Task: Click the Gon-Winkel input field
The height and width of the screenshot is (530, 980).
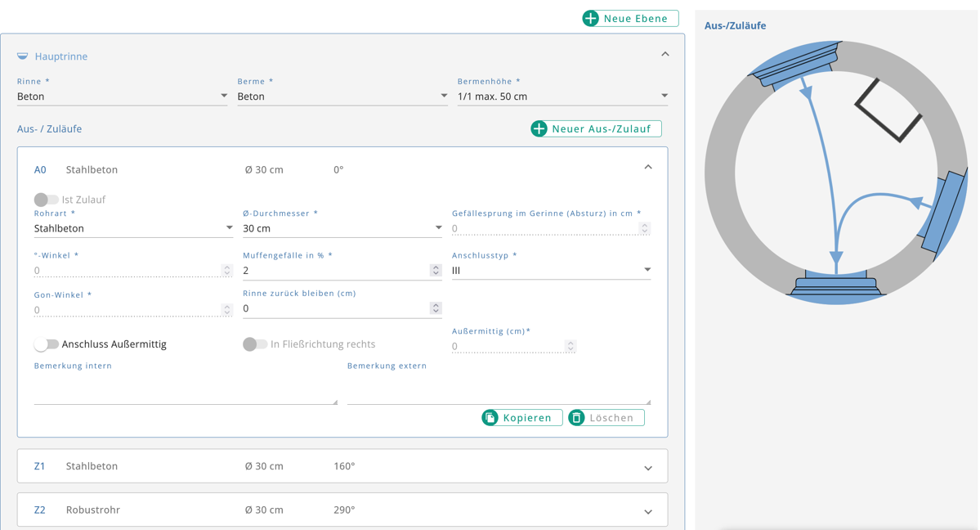Action: click(x=133, y=310)
